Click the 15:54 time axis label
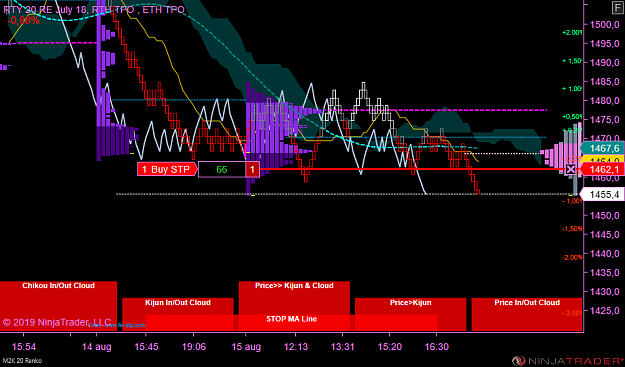 click(x=24, y=347)
